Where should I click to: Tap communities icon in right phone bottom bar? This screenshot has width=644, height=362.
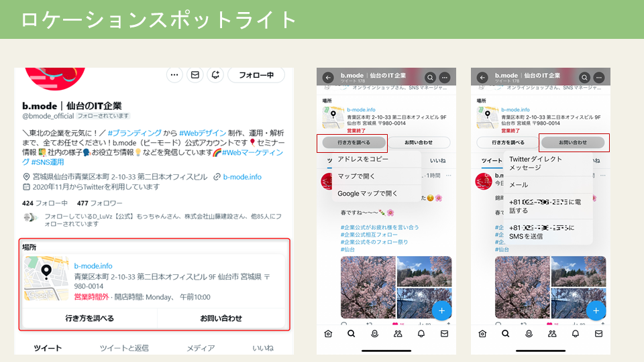(x=552, y=334)
